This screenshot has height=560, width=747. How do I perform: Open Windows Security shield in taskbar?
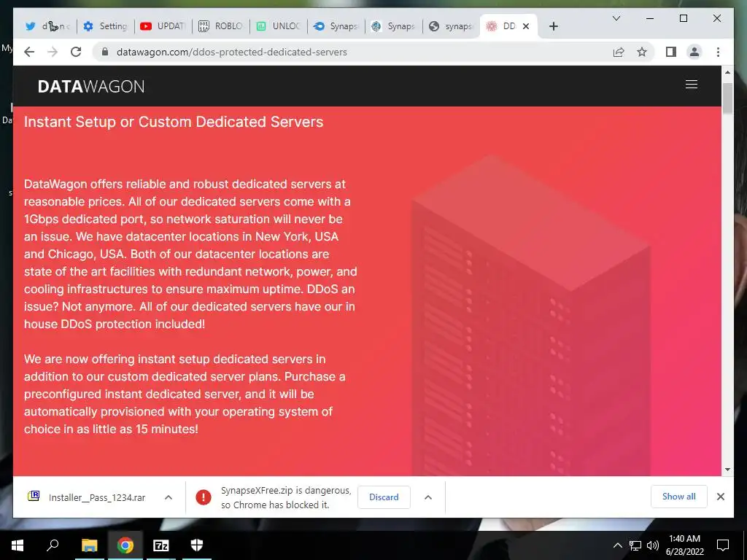point(197,545)
